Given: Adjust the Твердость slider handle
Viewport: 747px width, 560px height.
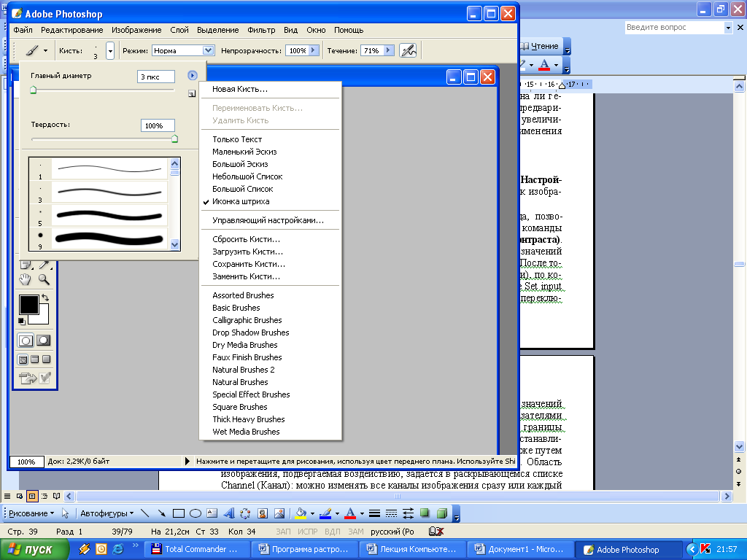Looking at the screenshot, I should [174, 139].
